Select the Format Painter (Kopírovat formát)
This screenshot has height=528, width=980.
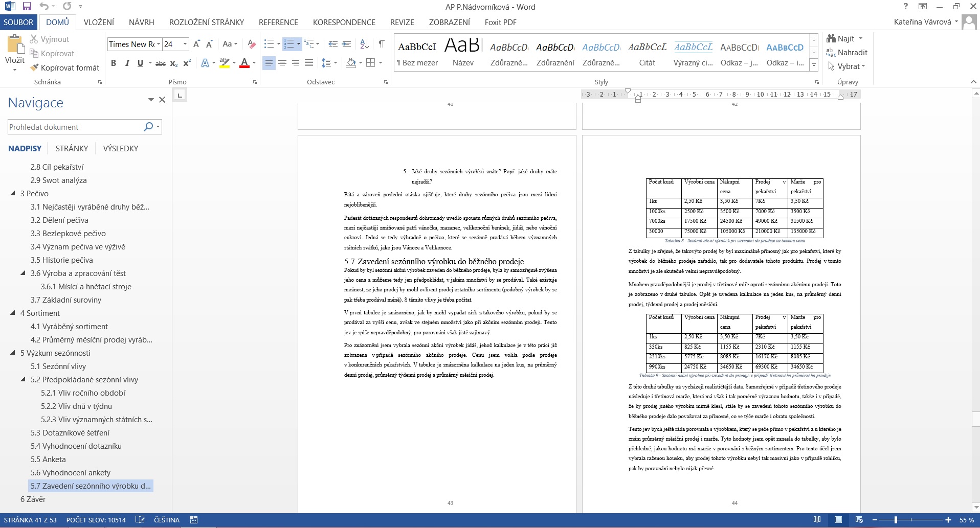(x=65, y=67)
